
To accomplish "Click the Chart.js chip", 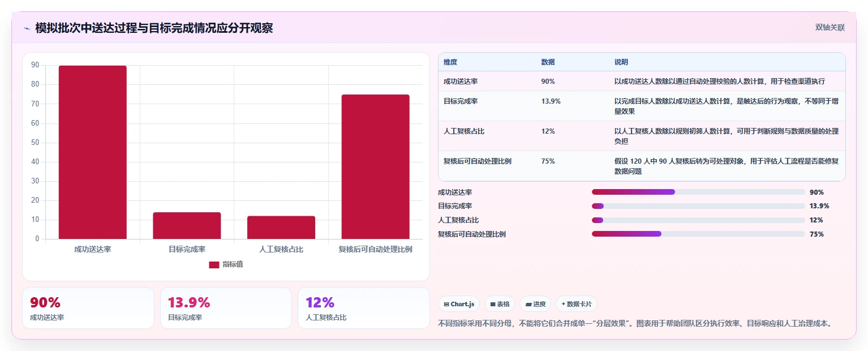I will (x=459, y=304).
